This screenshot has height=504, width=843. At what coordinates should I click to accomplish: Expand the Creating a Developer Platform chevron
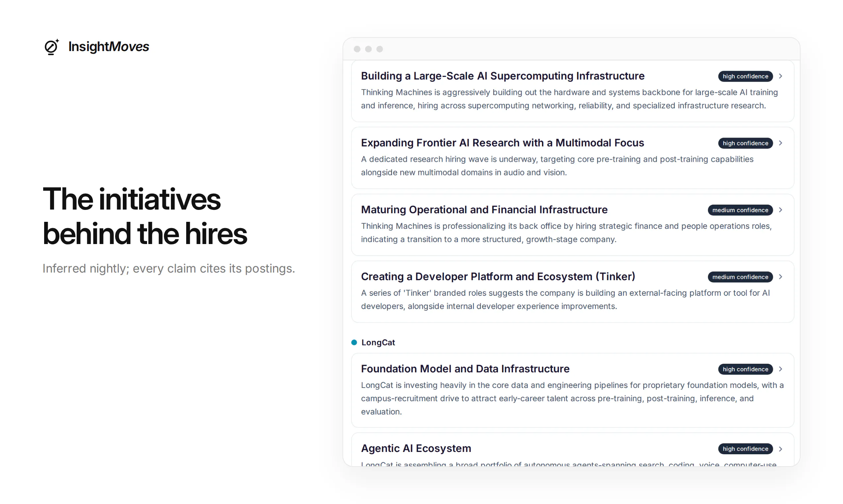781,277
